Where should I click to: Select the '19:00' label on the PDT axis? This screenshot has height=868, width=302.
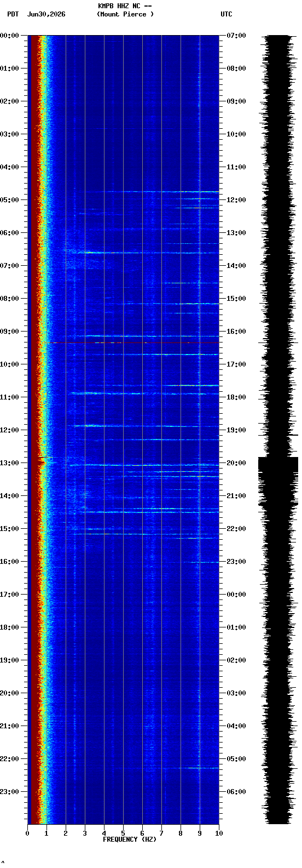pos(9,660)
